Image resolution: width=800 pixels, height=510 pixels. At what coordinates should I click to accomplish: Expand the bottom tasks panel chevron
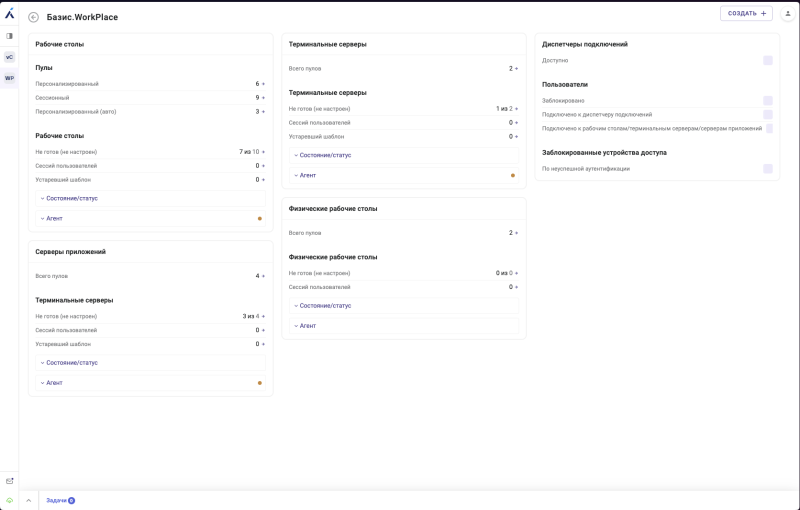pyautogui.click(x=28, y=500)
